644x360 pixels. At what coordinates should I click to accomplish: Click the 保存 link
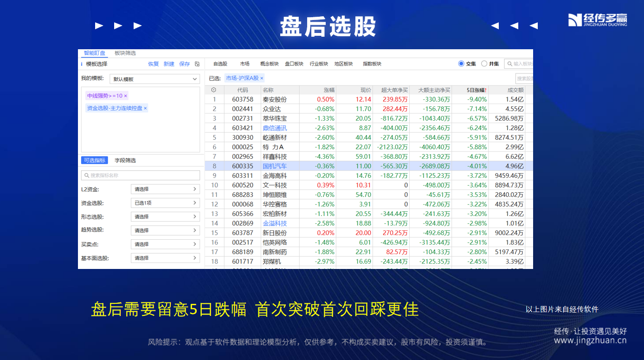[x=185, y=64]
